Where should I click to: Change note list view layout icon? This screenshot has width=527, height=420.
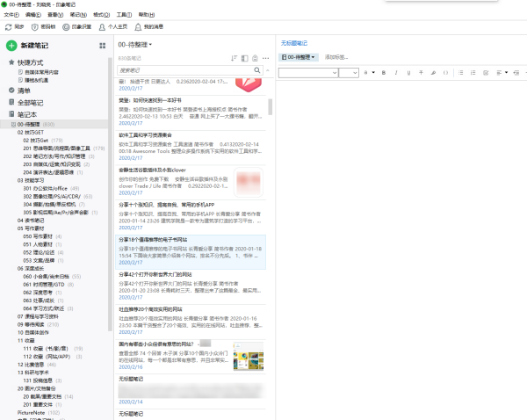[245, 58]
